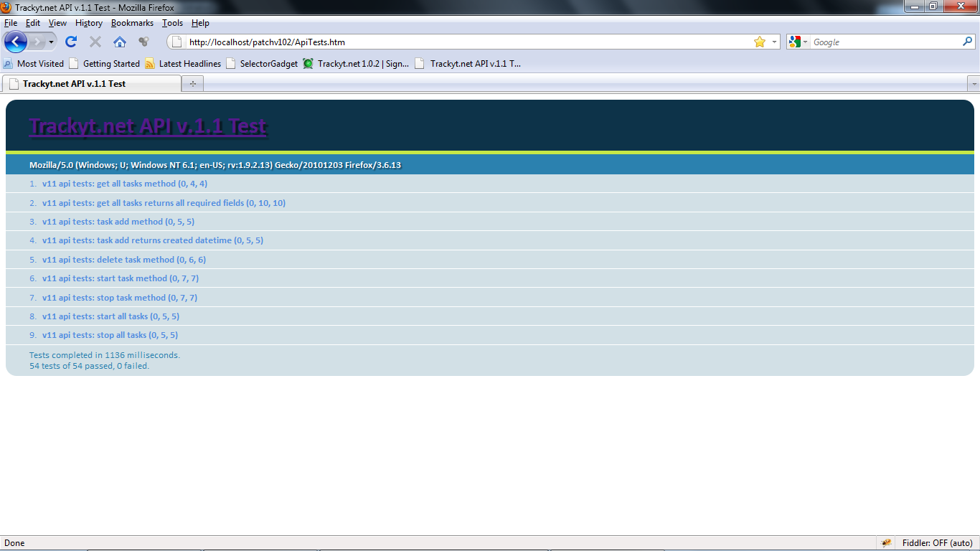
Task: Click the page icon in the address bar
Action: pos(177,42)
